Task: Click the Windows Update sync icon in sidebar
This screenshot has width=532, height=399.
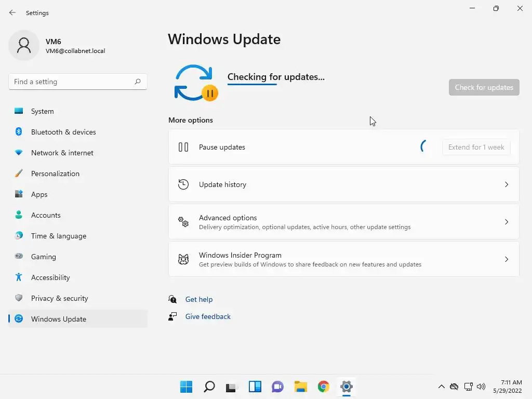Action: 19,318
